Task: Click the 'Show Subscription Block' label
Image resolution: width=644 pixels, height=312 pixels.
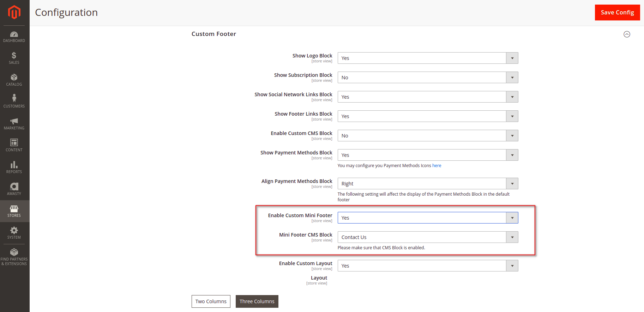Action: pyautogui.click(x=303, y=75)
